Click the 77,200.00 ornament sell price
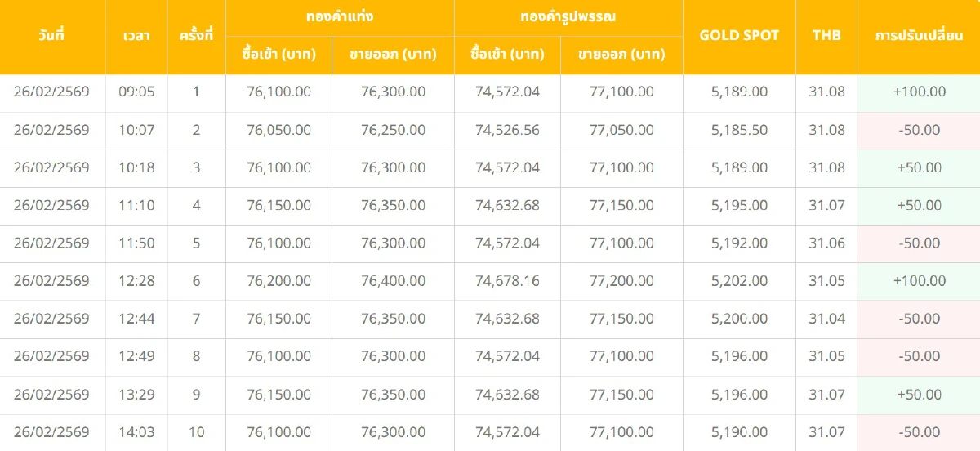 (x=621, y=281)
